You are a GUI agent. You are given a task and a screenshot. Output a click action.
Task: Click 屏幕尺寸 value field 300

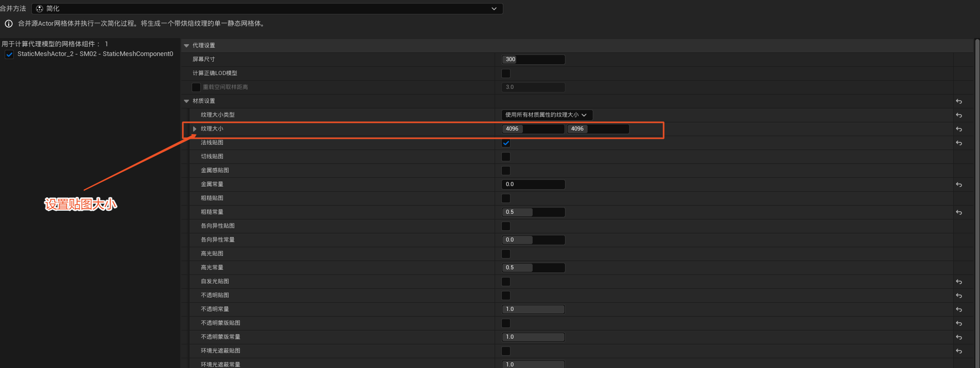click(x=533, y=60)
